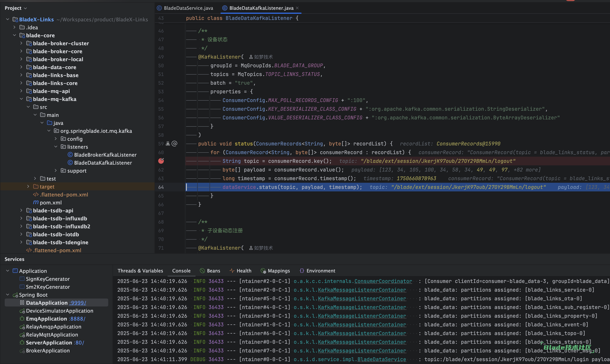The image size is (610, 364).
Task: Expand the blade-broker-core module
Action: tap(21, 51)
